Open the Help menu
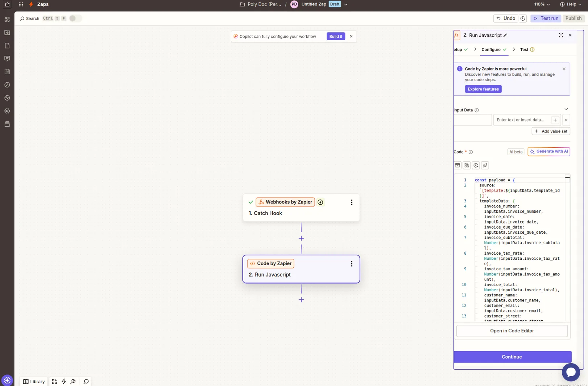The width and height of the screenshot is (588, 386). 571,4
